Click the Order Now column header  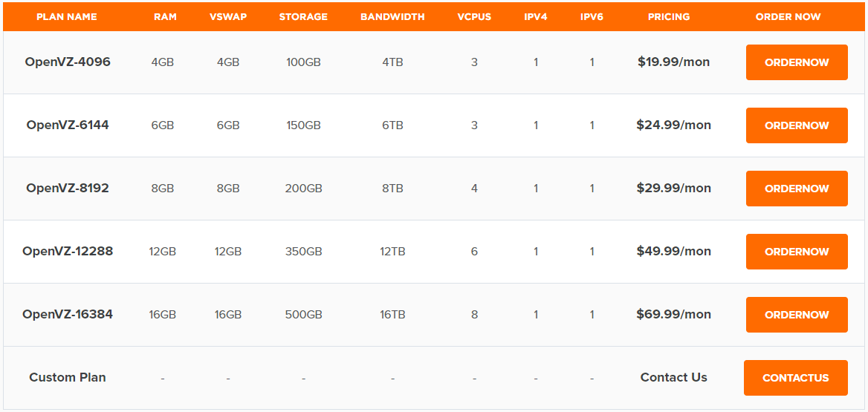point(788,16)
